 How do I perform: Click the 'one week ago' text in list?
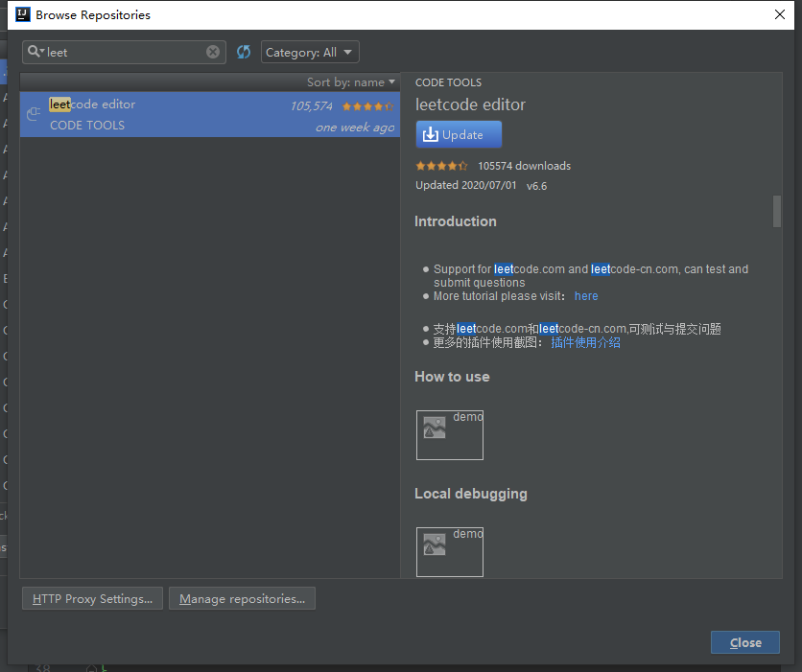(355, 127)
